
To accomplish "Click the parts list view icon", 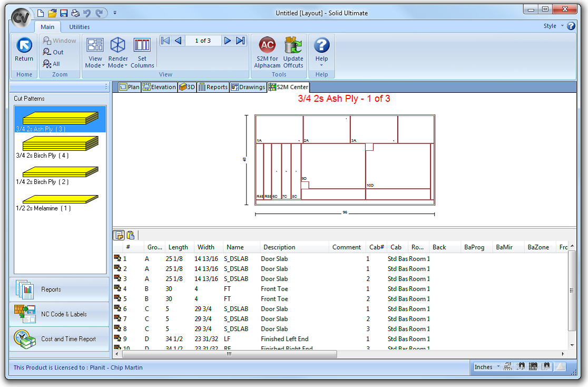I will (119, 235).
